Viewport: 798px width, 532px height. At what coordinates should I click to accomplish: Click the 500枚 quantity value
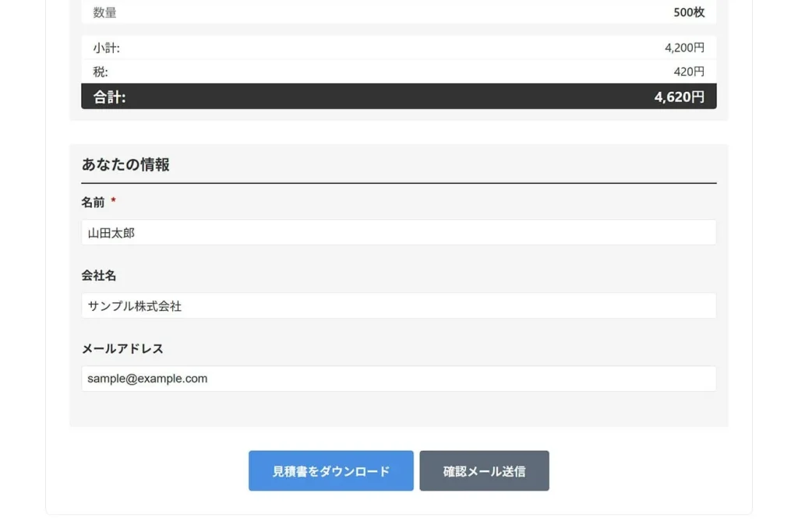coord(690,12)
